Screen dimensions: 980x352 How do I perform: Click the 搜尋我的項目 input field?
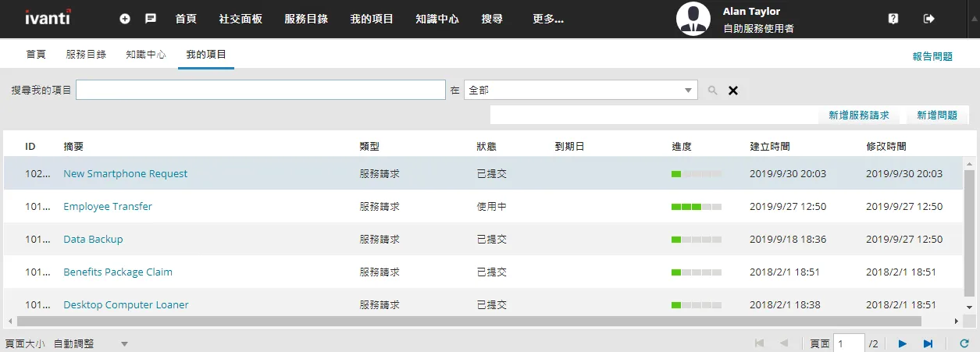261,91
